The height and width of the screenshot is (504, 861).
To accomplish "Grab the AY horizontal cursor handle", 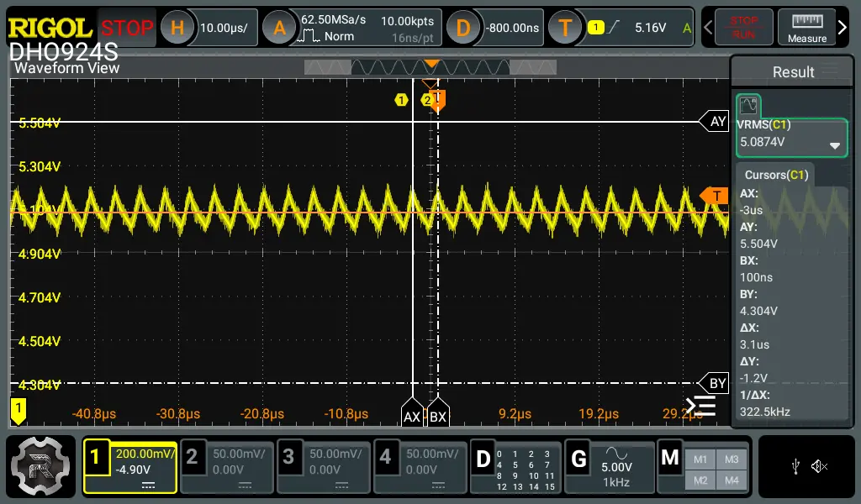I will pos(714,122).
